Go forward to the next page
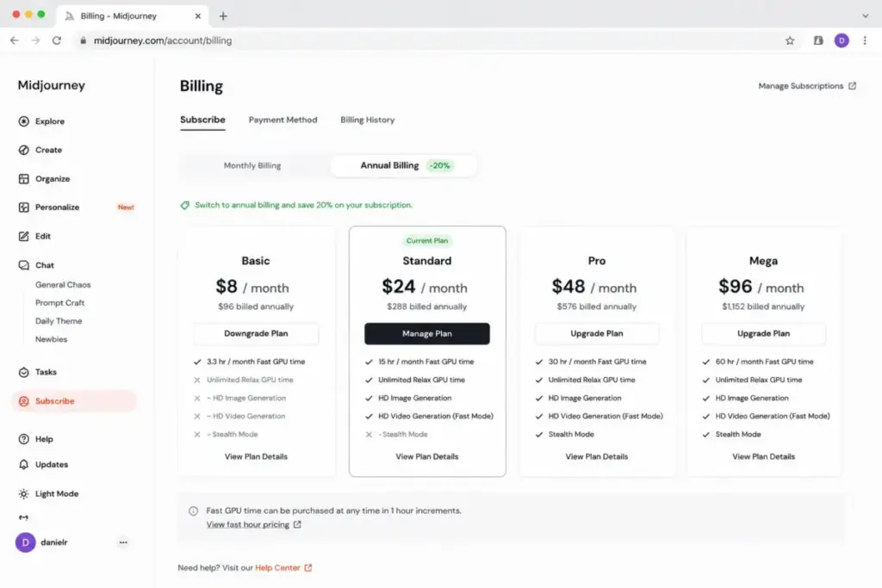 (35, 40)
